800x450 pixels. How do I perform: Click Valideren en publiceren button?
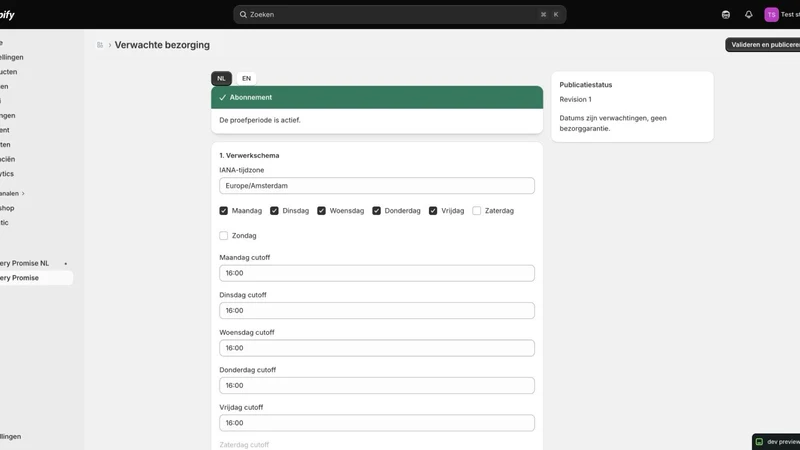click(x=763, y=45)
